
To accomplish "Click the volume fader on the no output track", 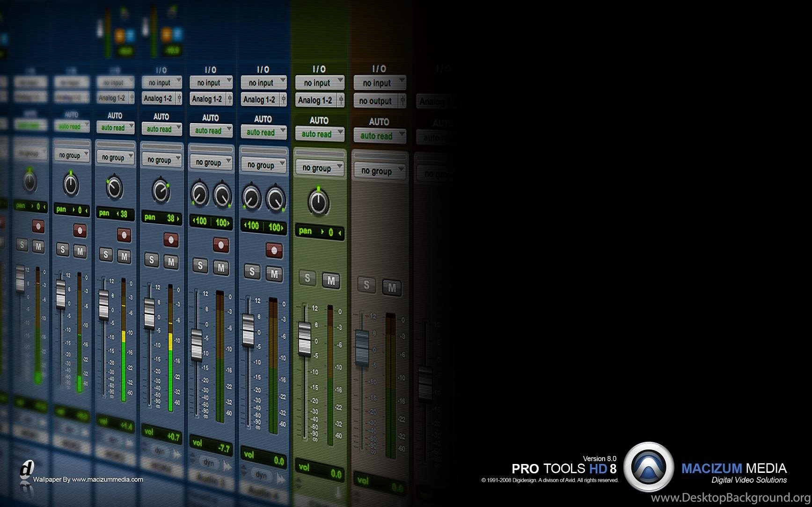I will [x=362, y=348].
